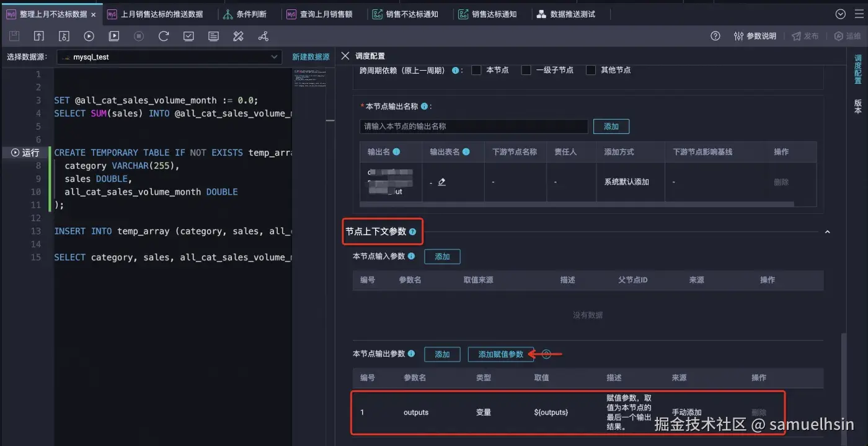Switch to 上月销售达标的推送数据 tab
Image resolution: width=868 pixels, height=446 pixels.
(155, 14)
